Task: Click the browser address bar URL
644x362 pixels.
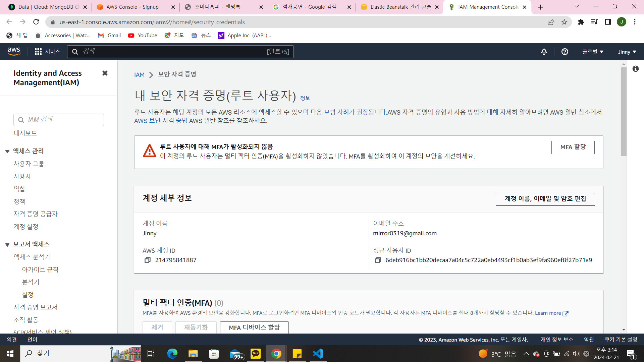Action: coord(152,22)
